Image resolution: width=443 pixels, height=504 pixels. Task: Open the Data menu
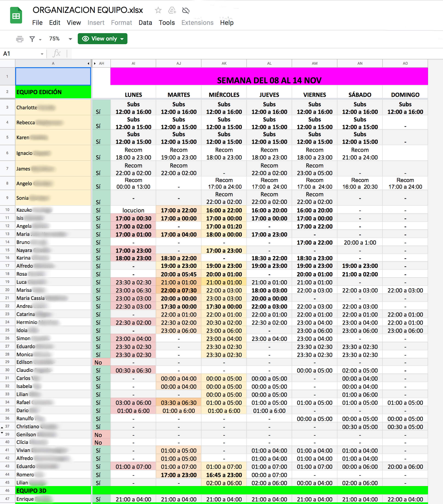(x=145, y=23)
